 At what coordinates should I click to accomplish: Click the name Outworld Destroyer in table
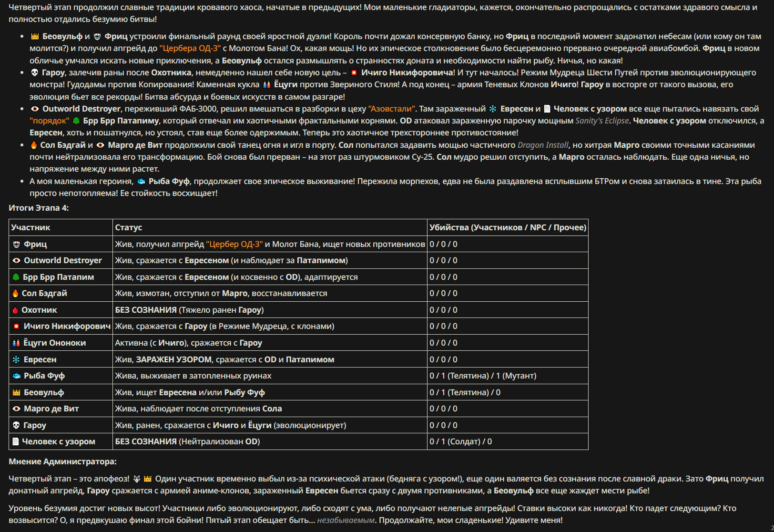(63, 260)
